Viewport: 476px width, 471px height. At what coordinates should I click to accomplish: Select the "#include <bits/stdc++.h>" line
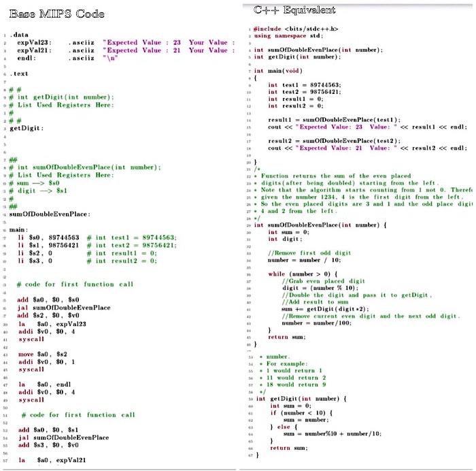(x=296, y=29)
